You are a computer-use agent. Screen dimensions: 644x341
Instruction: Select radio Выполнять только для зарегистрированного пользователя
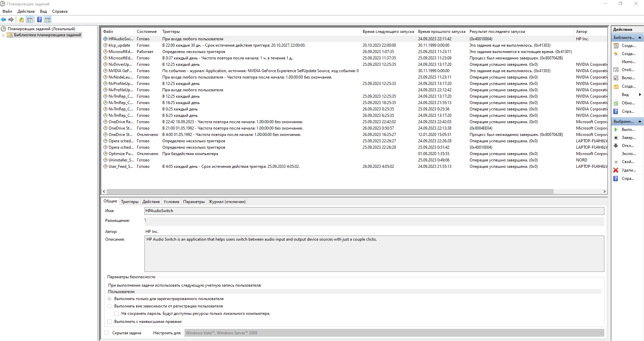click(x=110, y=299)
